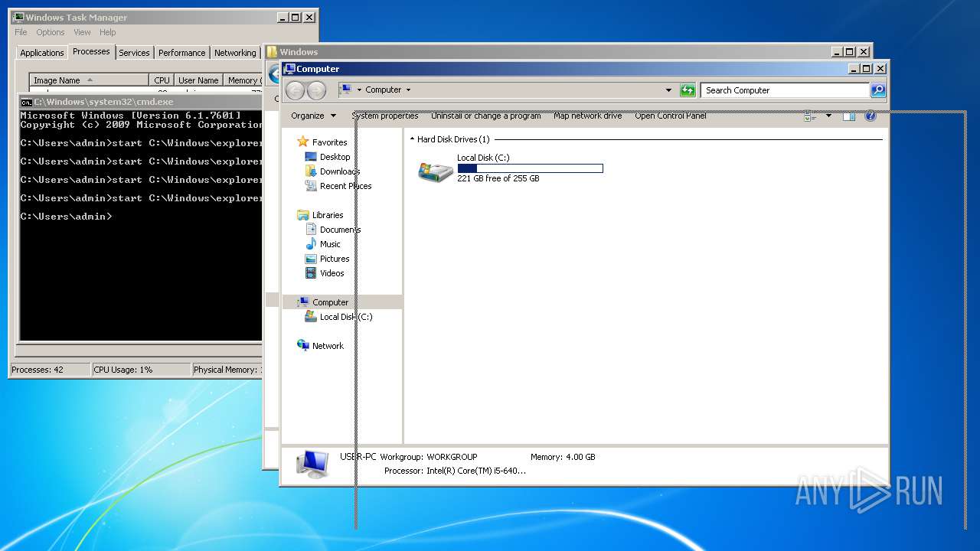
Task: Click 'Processes: 42' in status bar
Action: coord(38,370)
